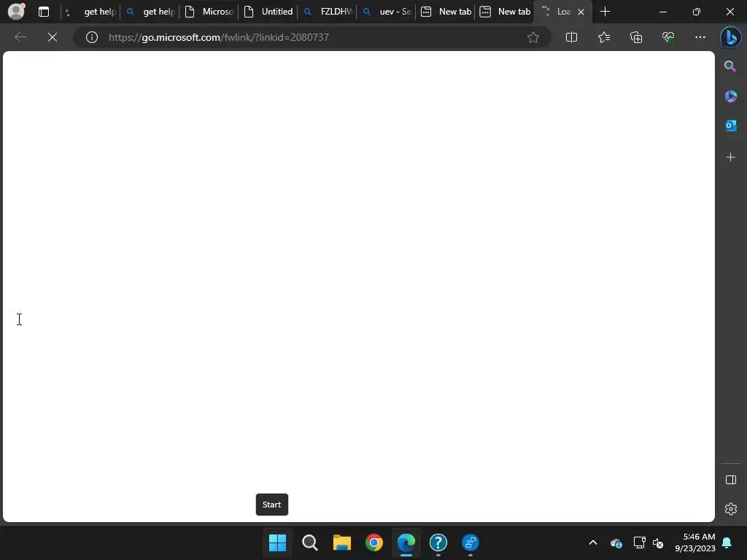The width and height of the screenshot is (747, 560).
Task: Switch to the Untitled tab
Action: [268, 12]
